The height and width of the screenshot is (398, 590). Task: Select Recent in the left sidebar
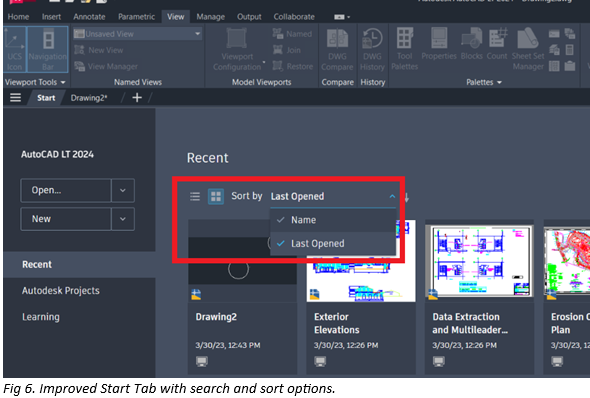point(79,264)
